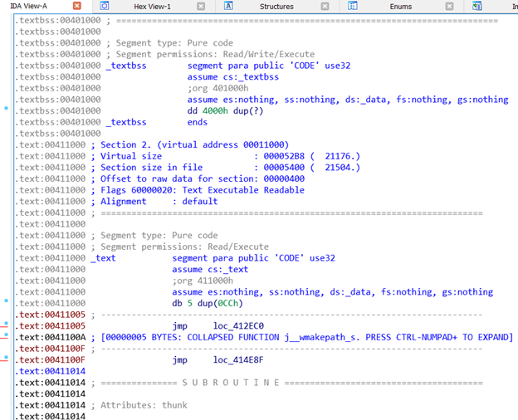Click the ds:_data operand in _textbss assume line
Viewport: 518px width, 420px height.
(368, 100)
